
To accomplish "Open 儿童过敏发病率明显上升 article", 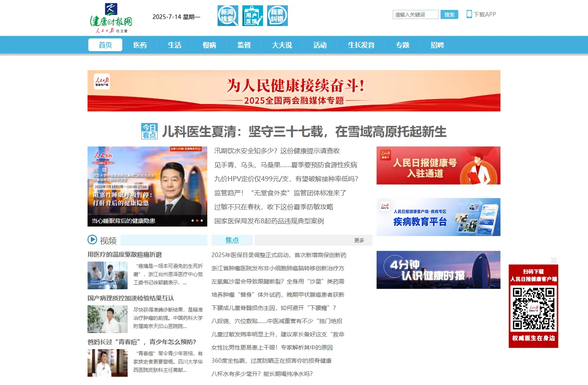I will pyautogui.click(x=278, y=334).
